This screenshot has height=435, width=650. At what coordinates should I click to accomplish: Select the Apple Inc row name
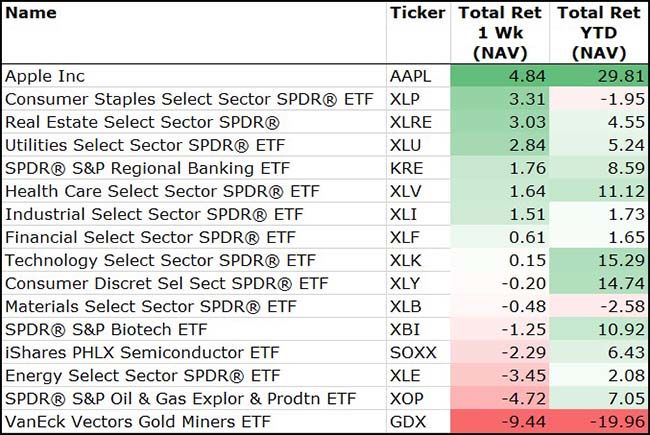tap(46, 75)
